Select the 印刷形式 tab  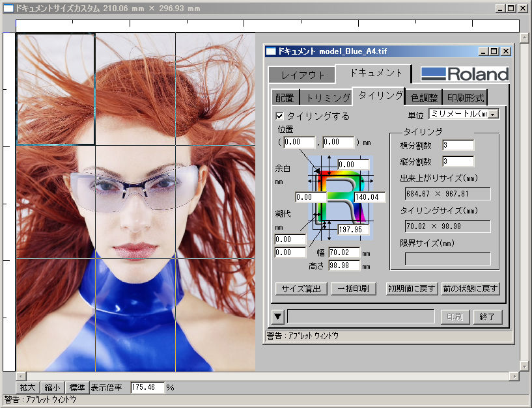465,98
